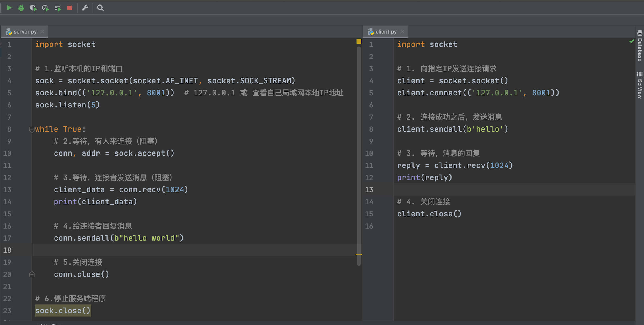Click the Concurrency Diagram run icon

click(x=58, y=8)
